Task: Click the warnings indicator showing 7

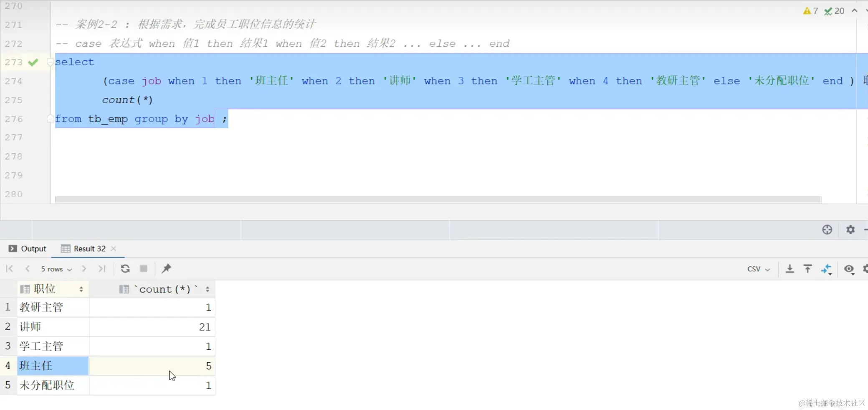Action: point(811,11)
